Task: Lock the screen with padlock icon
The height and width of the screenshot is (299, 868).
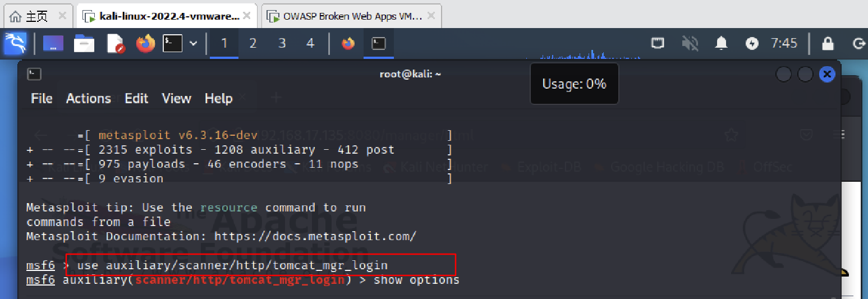Action: (x=828, y=43)
